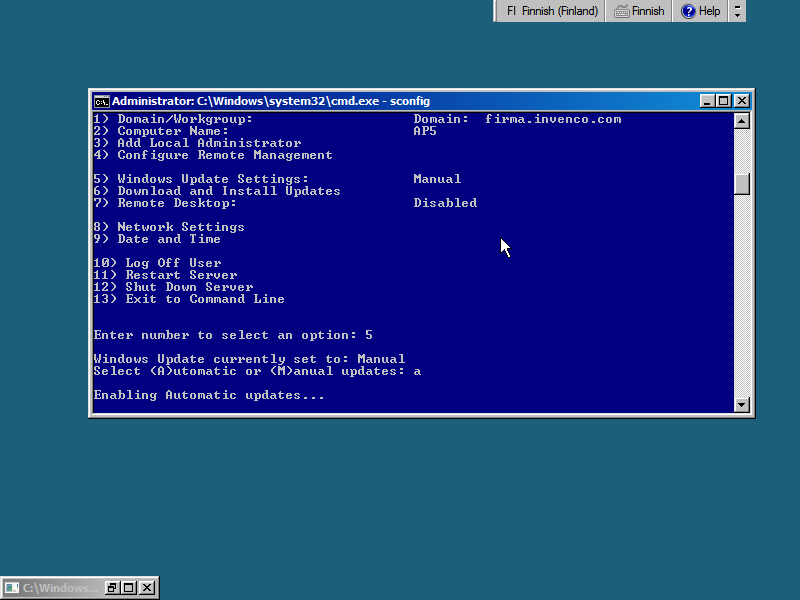
Task: Click the console vertical scrollbar thumb
Action: pyautogui.click(x=741, y=184)
